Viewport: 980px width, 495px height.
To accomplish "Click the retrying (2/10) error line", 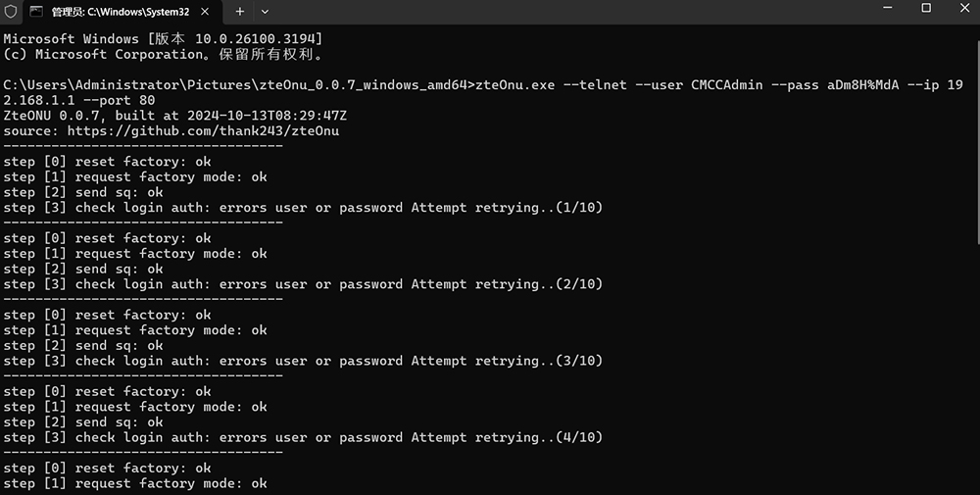I will tap(303, 284).
